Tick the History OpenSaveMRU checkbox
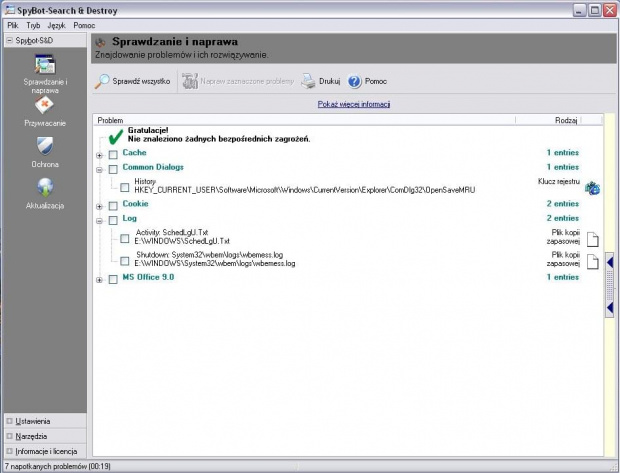Viewport: 620px width, 473px height. coord(125,187)
